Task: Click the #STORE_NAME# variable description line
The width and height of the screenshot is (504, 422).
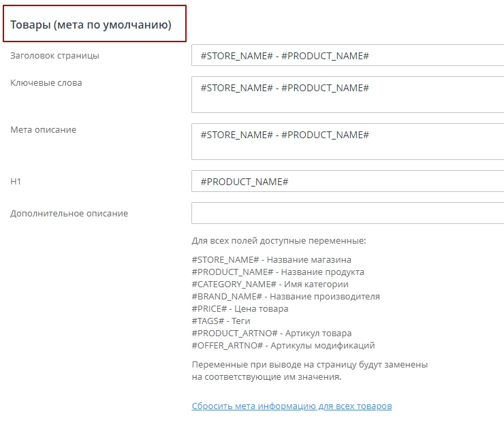Action: tap(271, 260)
